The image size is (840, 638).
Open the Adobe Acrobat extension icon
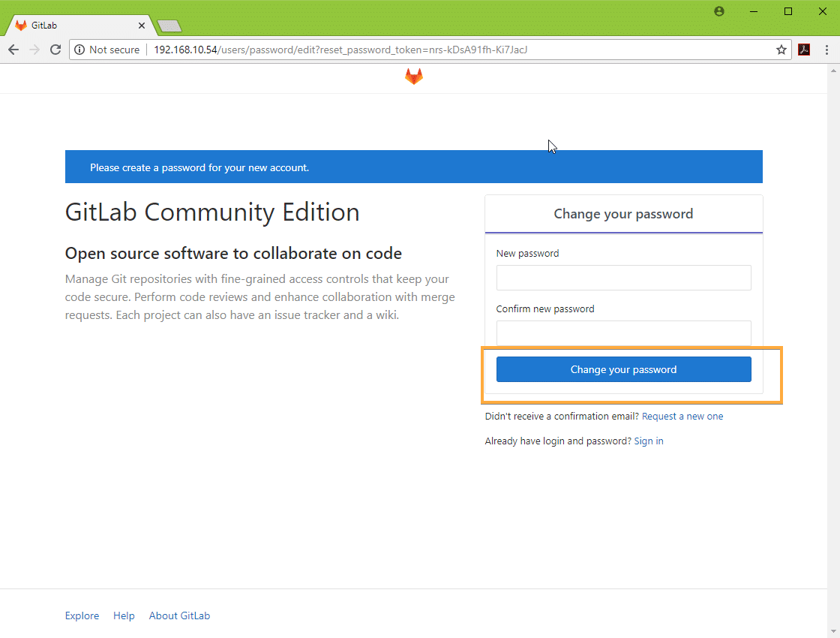point(804,50)
